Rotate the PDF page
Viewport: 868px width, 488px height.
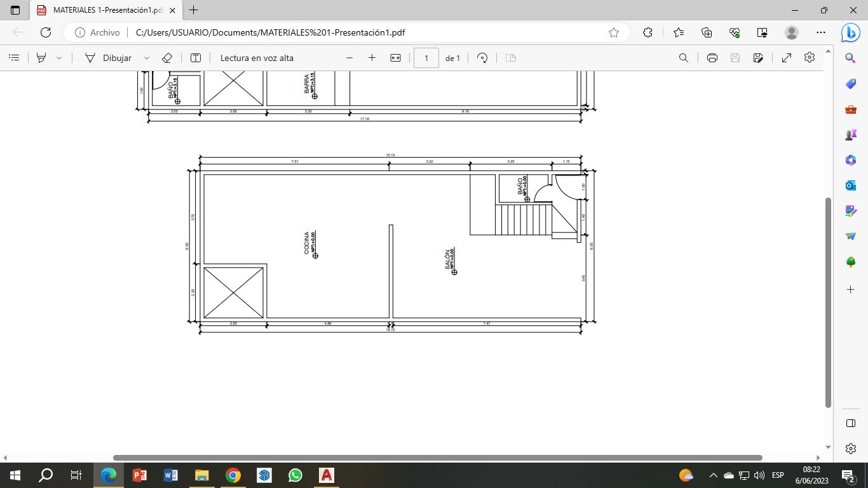[x=482, y=58]
